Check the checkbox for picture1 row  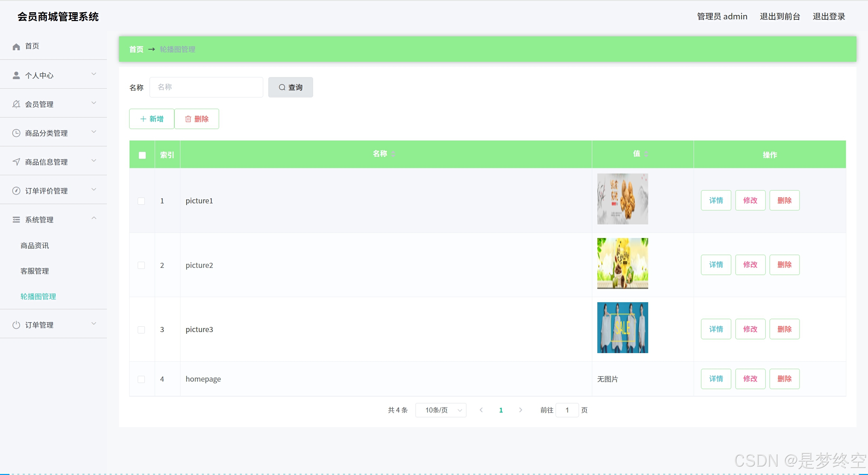tap(141, 201)
